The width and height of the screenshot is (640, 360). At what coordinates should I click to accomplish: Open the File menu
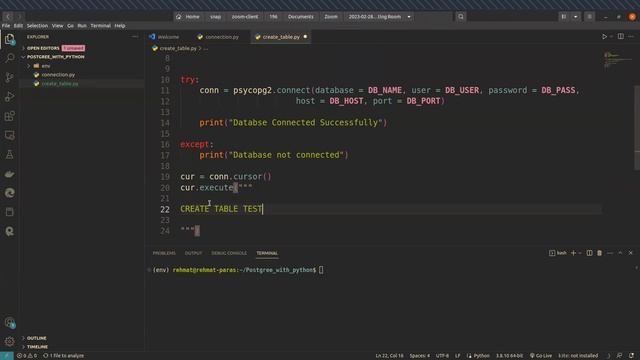[x=6, y=26]
